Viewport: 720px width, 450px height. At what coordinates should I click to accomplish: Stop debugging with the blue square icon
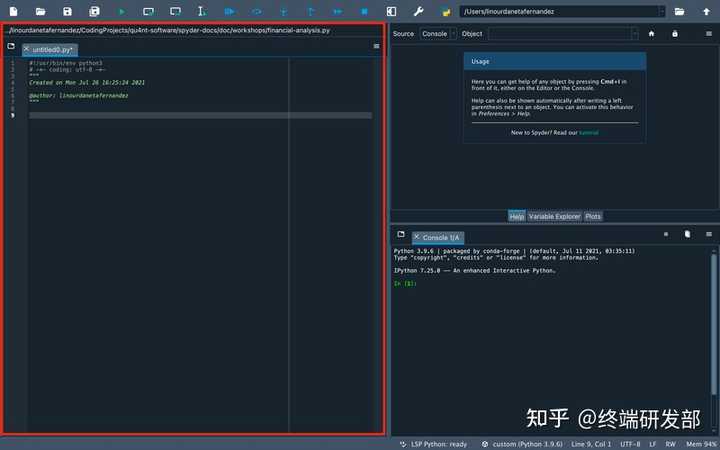point(365,11)
